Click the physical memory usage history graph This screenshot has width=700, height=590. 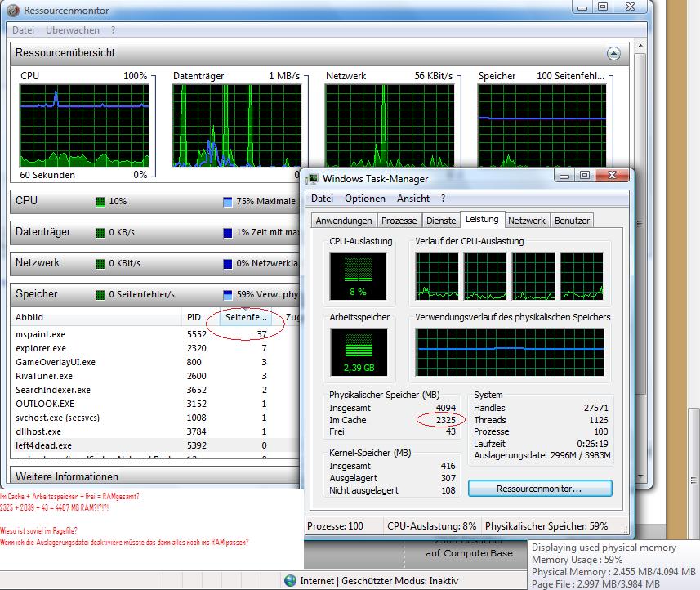click(x=510, y=352)
